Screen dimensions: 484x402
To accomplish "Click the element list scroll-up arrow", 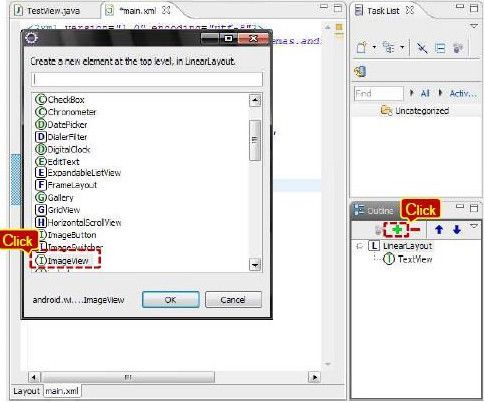I will pyautogui.click(x=255, y=100).
